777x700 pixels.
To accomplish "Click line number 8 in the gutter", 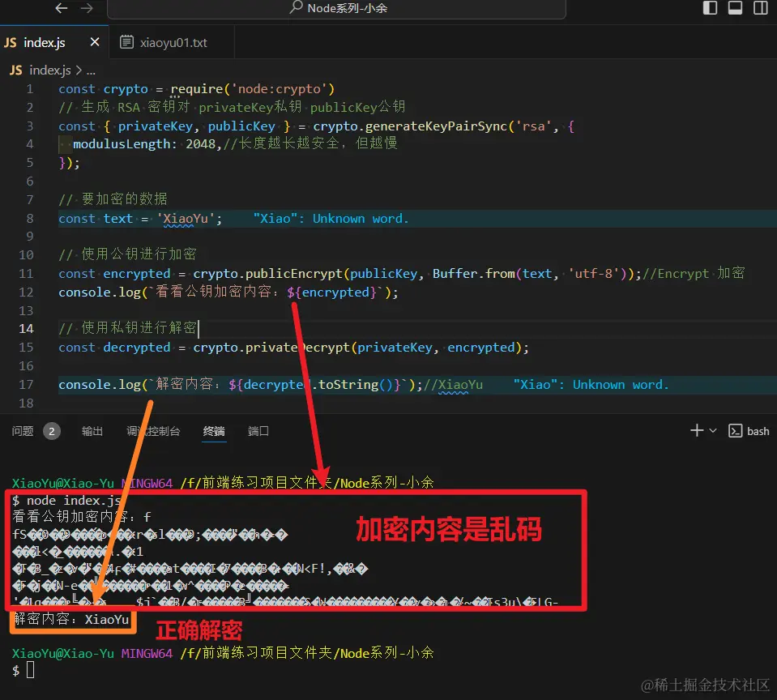I will 30,219.
